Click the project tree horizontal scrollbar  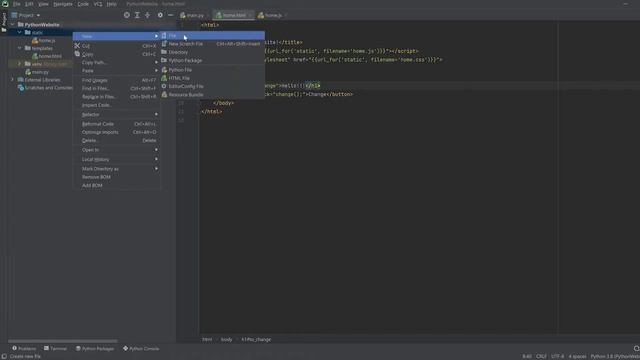click(62, 341)
